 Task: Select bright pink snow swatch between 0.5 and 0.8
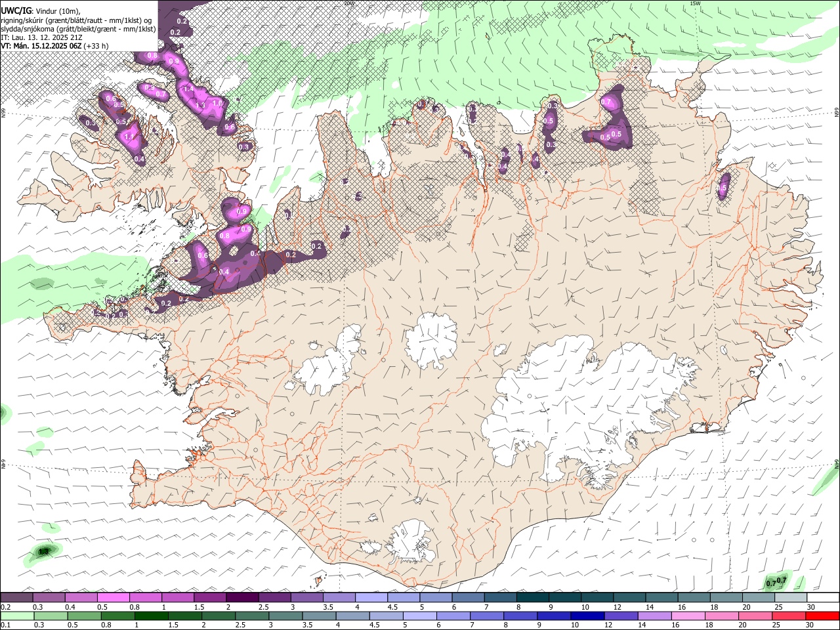click(x=113, y=597)
